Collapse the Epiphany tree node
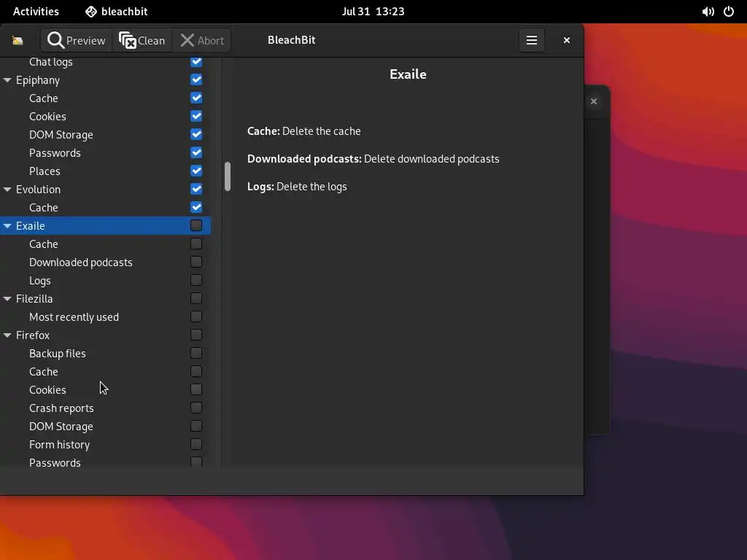Viewport: 747px width, 560px height. pyautogui.click(x=7, y=80)
